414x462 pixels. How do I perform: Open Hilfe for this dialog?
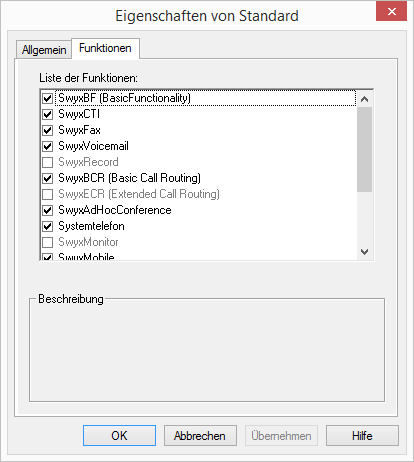tap(362, 436)
